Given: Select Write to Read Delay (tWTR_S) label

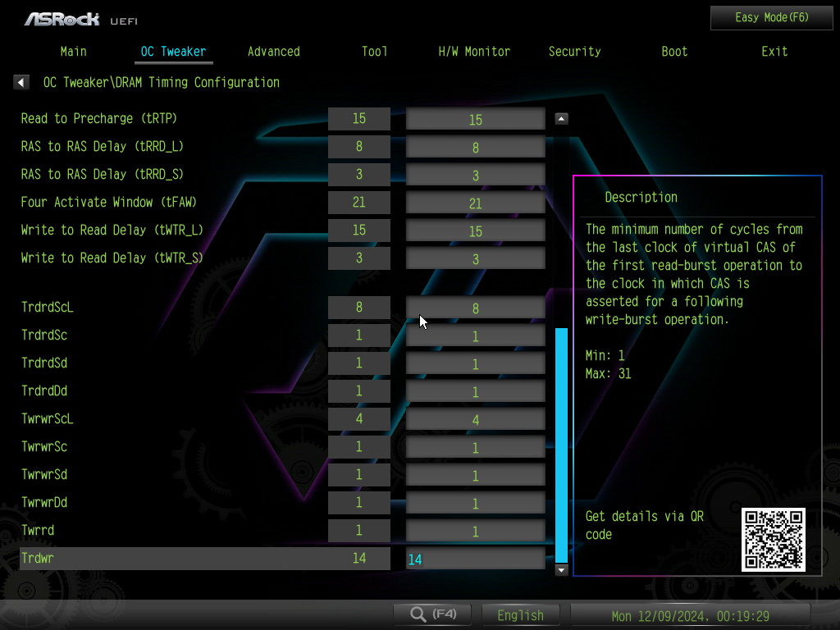Looking at the screenshot, I should [x=112, y=258].
